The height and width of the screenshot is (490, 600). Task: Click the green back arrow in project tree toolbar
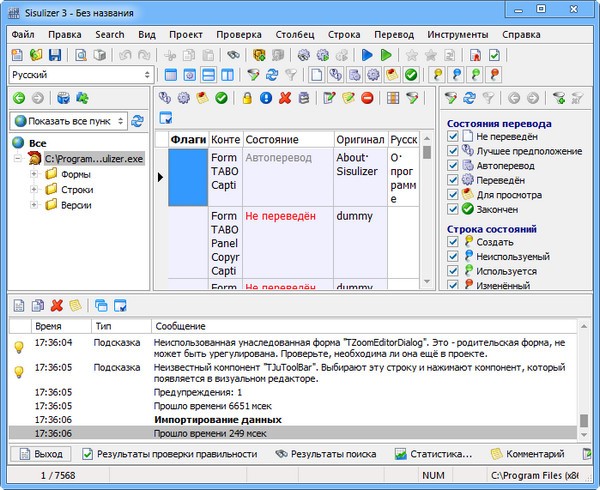[18, 97]
